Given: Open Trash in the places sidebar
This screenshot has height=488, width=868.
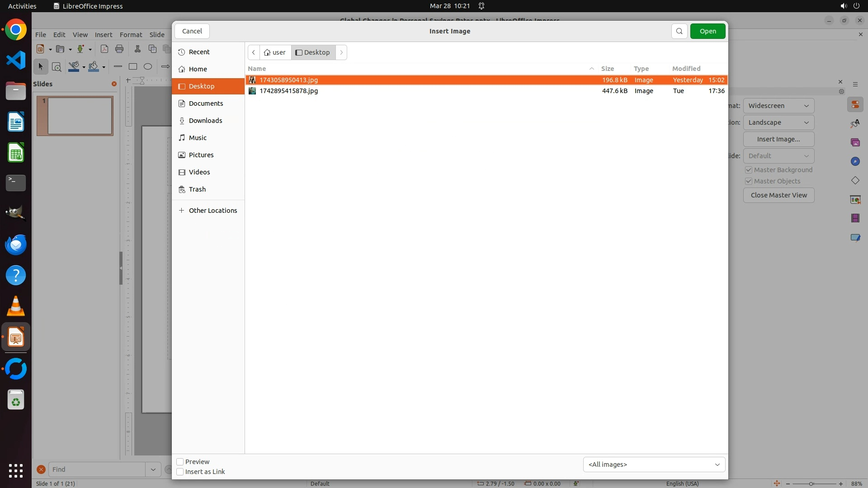Looking at the screenshot, I should pos(197,189).
